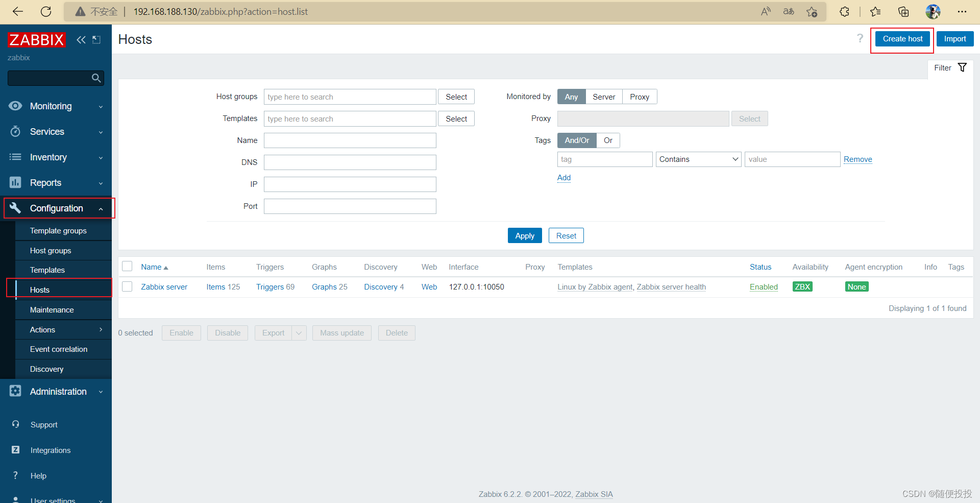Screen dimensions: 980x503
Task: Set Monitored by to Proxy
Action: click(x=640, y=97)
